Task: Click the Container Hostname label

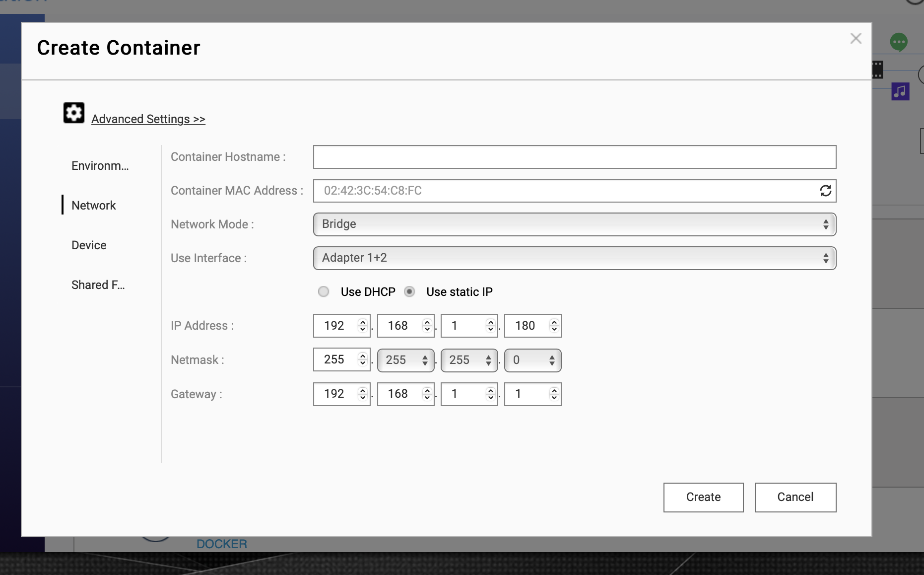Action: pyautogui.click(x=228, y=157)
